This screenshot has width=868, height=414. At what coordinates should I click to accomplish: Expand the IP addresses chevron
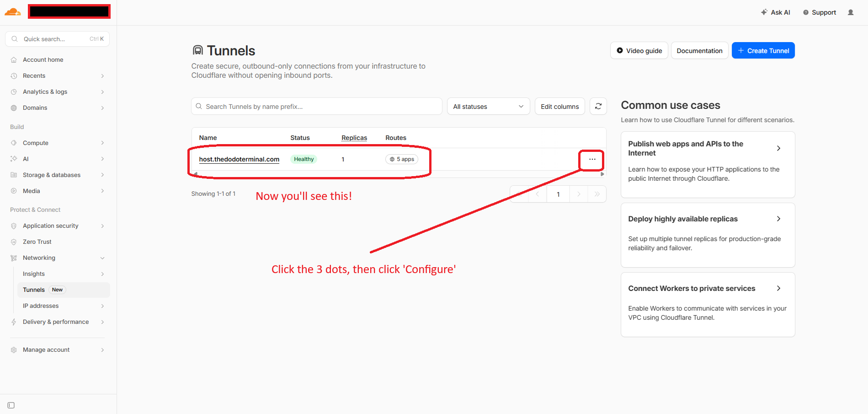click(102, 306)
